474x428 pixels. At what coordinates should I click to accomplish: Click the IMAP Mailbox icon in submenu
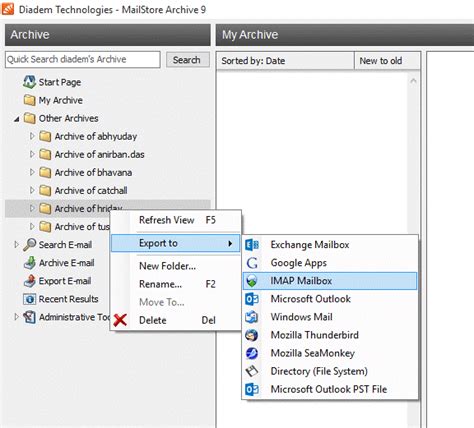point(252,281)
